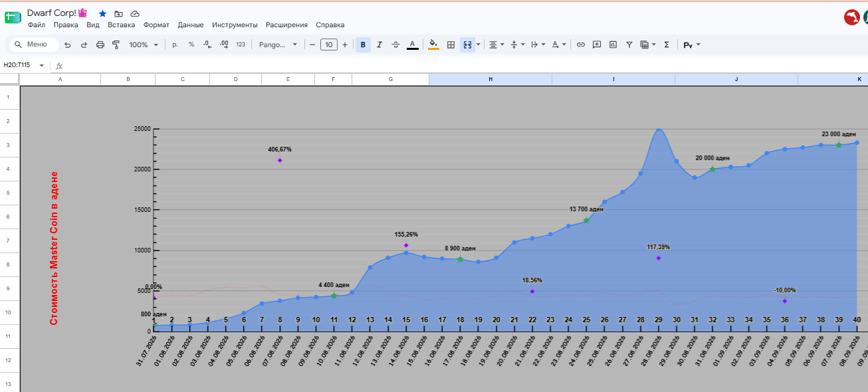Click the insert chart icon
This screenshot has height=392, width=868.
(x=613, y=45)
